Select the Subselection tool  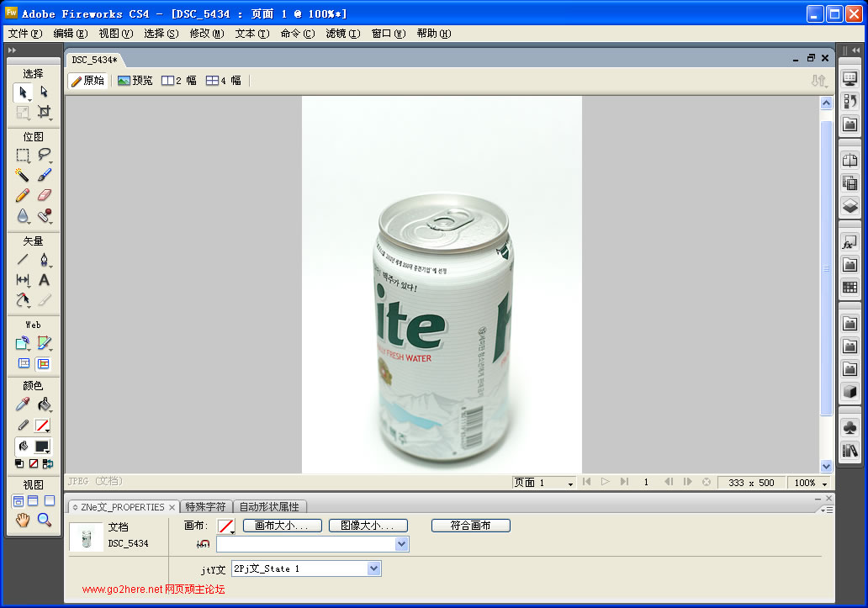click(45, 93)
